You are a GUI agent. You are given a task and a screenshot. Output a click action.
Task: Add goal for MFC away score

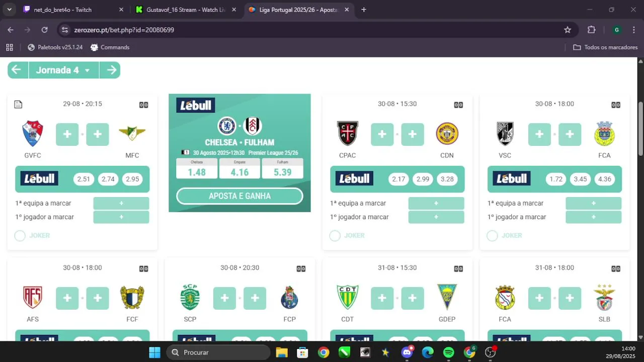point(98,134)
